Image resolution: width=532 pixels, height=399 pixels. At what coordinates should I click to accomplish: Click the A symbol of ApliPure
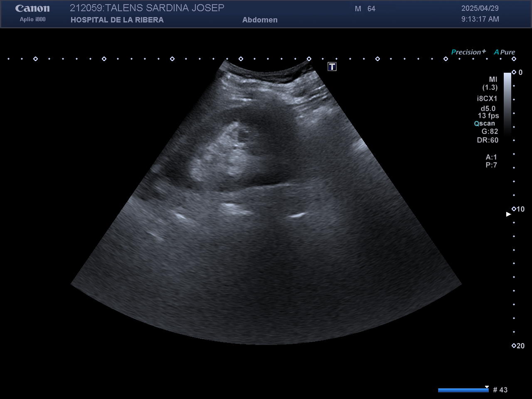pyautogui.click(x=496, y=52)
